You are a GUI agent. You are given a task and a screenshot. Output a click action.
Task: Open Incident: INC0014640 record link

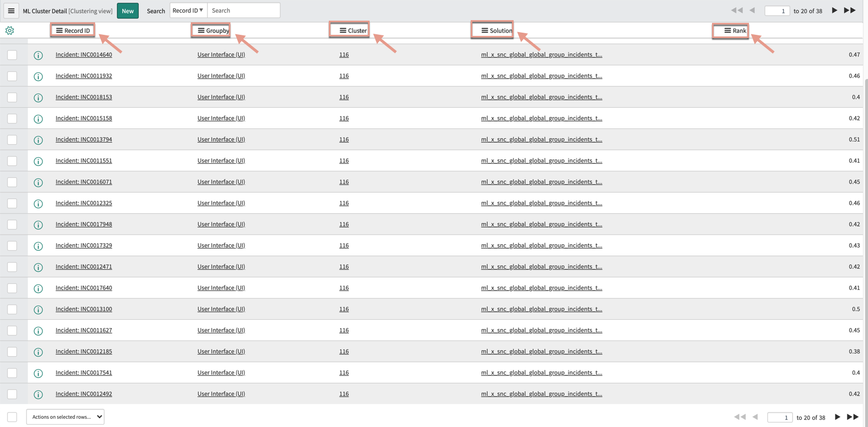click(x=84, y=54)
